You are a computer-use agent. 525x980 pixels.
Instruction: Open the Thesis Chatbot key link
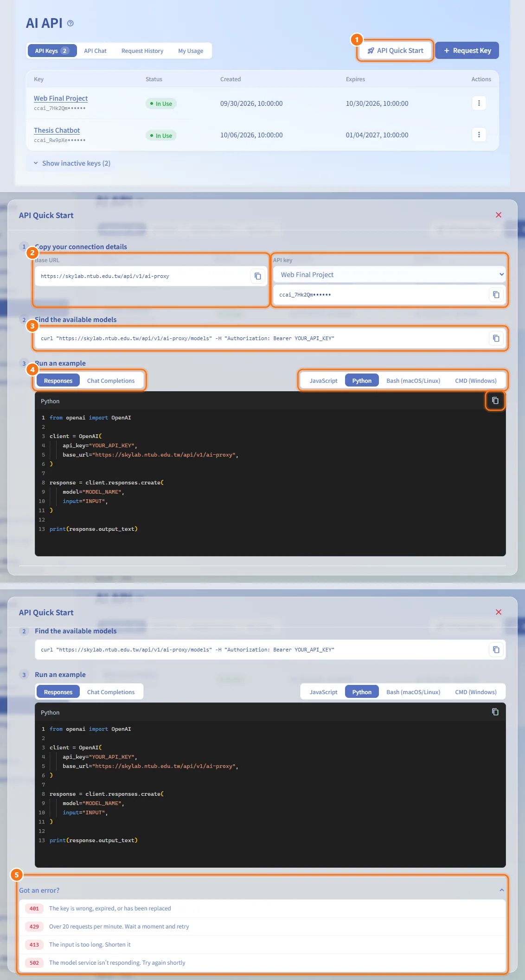point(57,130)
